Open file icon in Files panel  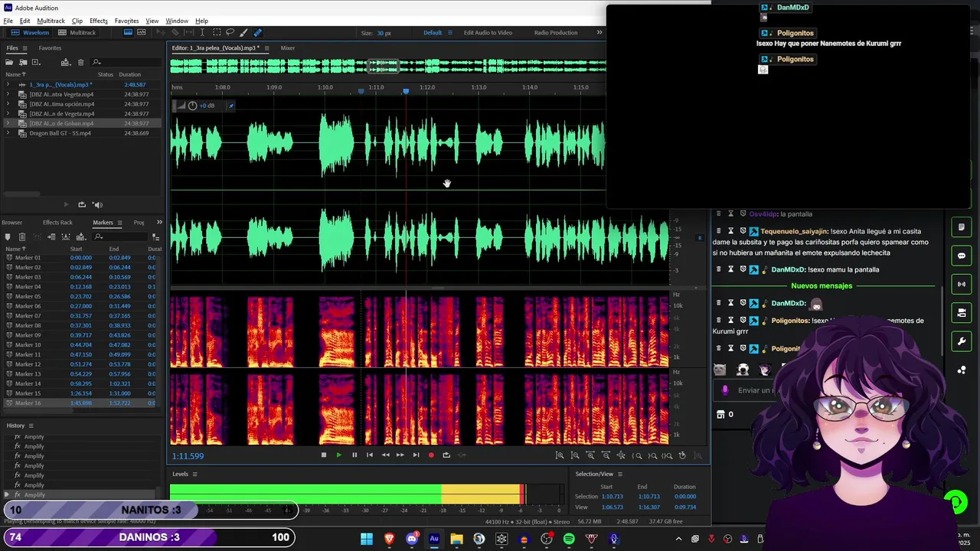9,62
